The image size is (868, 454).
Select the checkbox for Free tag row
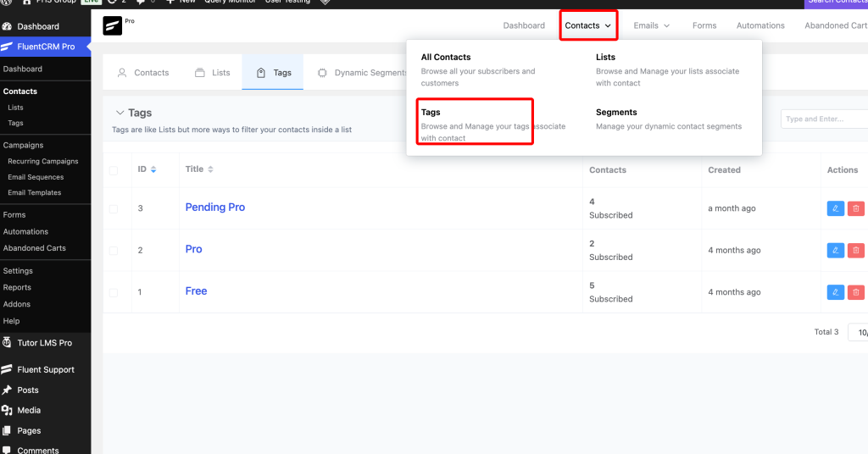pyautogui.click(x=114, y=292)
